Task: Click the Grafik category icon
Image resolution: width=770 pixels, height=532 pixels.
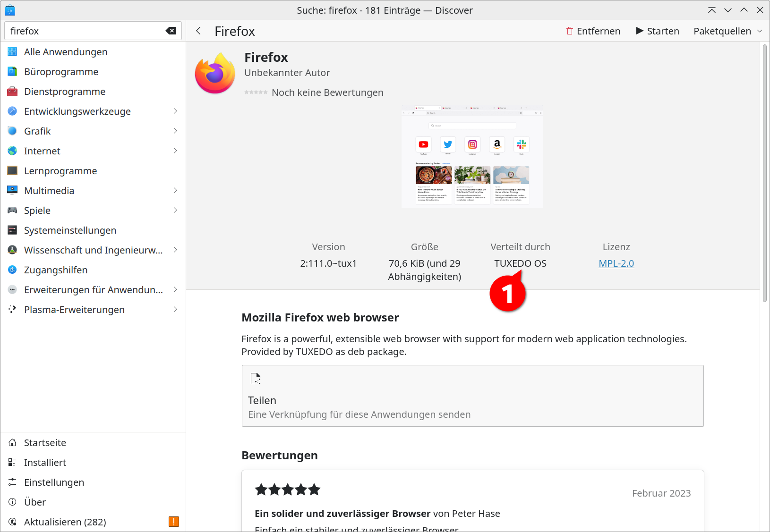Action: pos(12,131)
